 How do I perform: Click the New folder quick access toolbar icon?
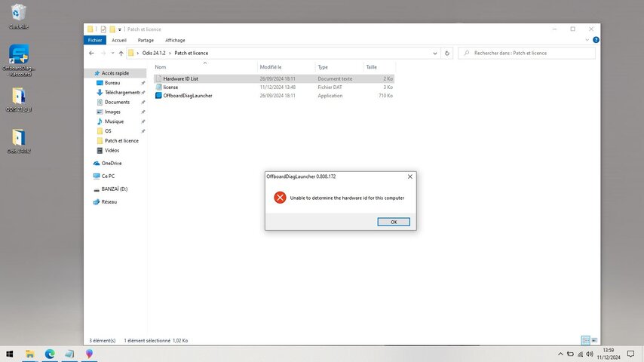112,29
